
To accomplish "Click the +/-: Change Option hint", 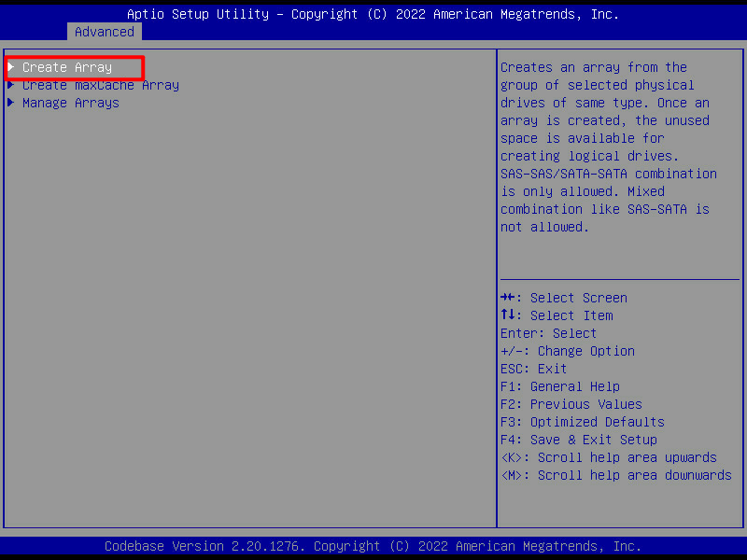I will pos(567,351).
